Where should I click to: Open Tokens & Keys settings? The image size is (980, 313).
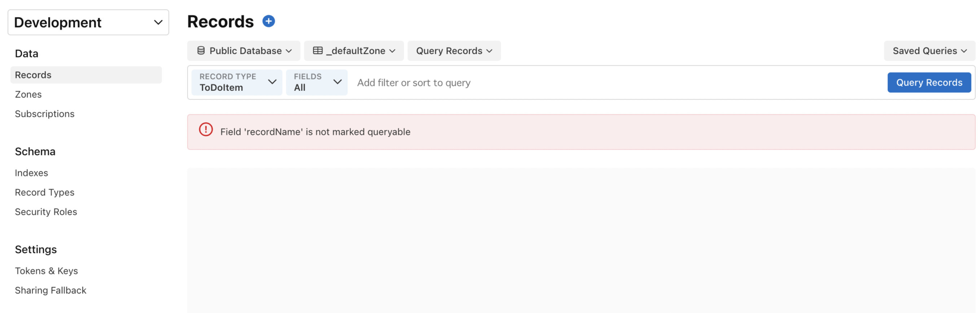tap(46, 271)
